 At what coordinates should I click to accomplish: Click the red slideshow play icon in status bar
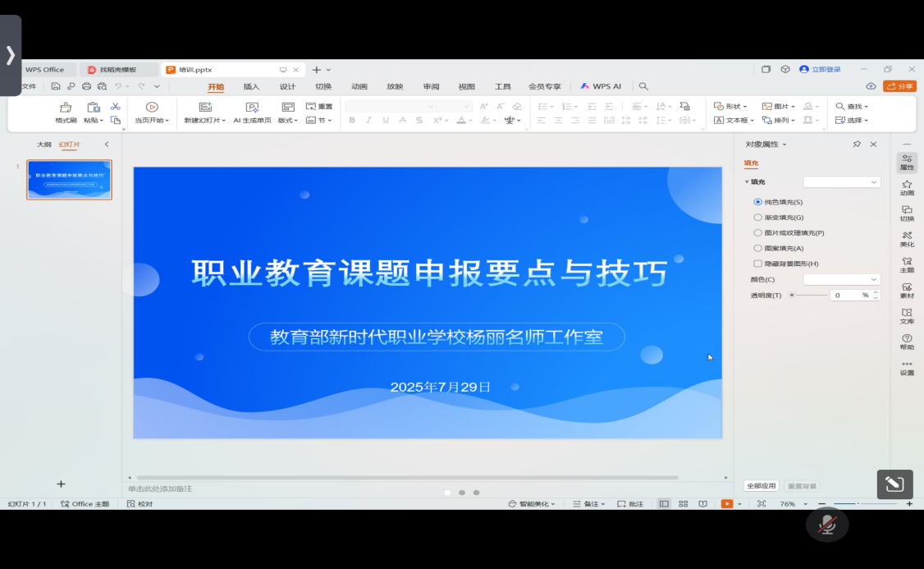pyautogui.click(x=725, y=503)
